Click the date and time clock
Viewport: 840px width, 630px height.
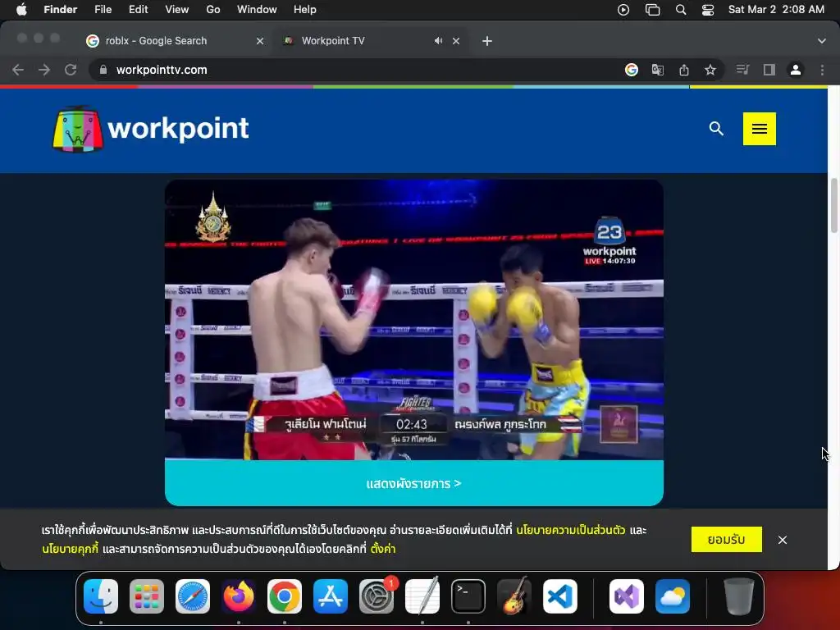(x=776, y=9)
